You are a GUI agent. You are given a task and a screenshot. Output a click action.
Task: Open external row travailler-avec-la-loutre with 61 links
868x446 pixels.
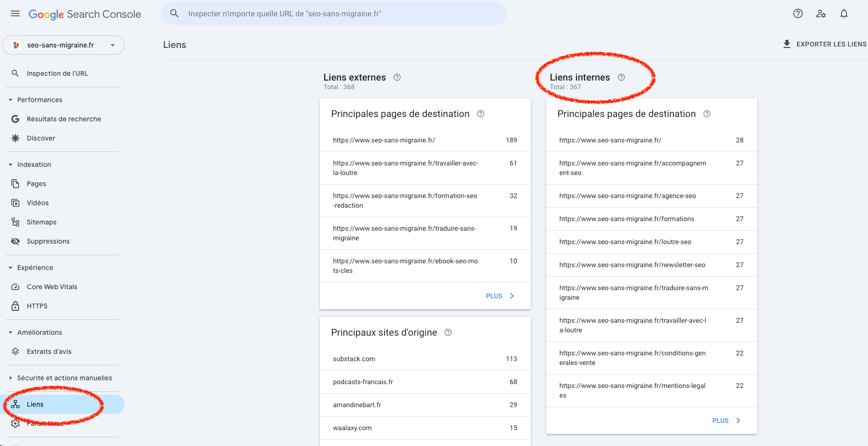point(425,168)
